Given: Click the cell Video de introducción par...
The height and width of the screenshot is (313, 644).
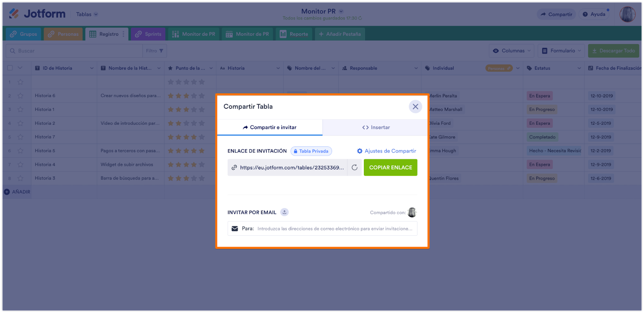Looking at the screenshot, I should point(130,123).
